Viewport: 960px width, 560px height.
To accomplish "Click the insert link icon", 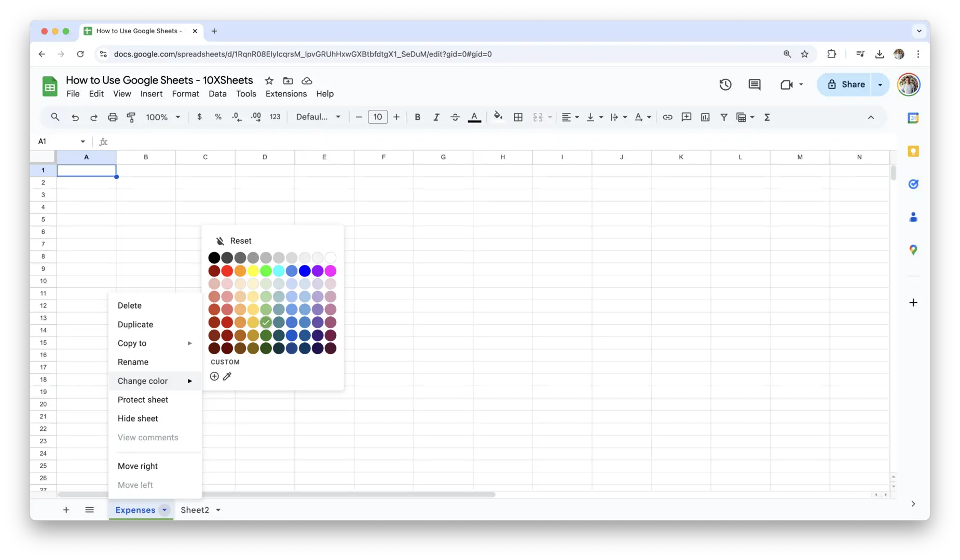I will (667, 117).
